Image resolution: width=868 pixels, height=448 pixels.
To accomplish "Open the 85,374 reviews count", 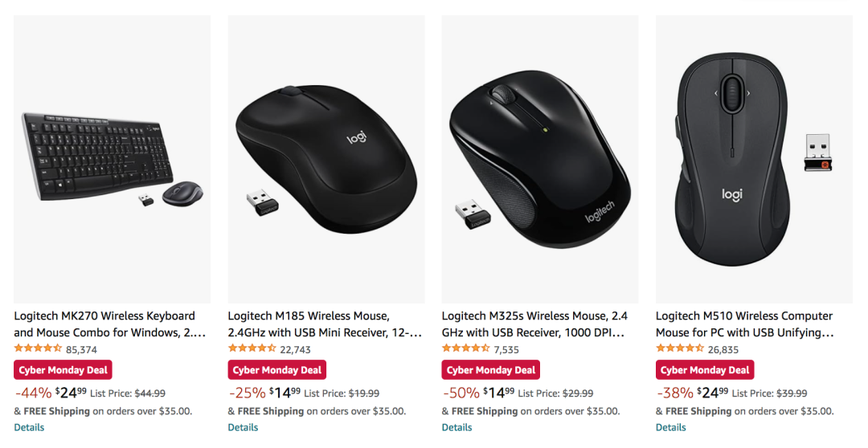I will click(x=81, y=350).
